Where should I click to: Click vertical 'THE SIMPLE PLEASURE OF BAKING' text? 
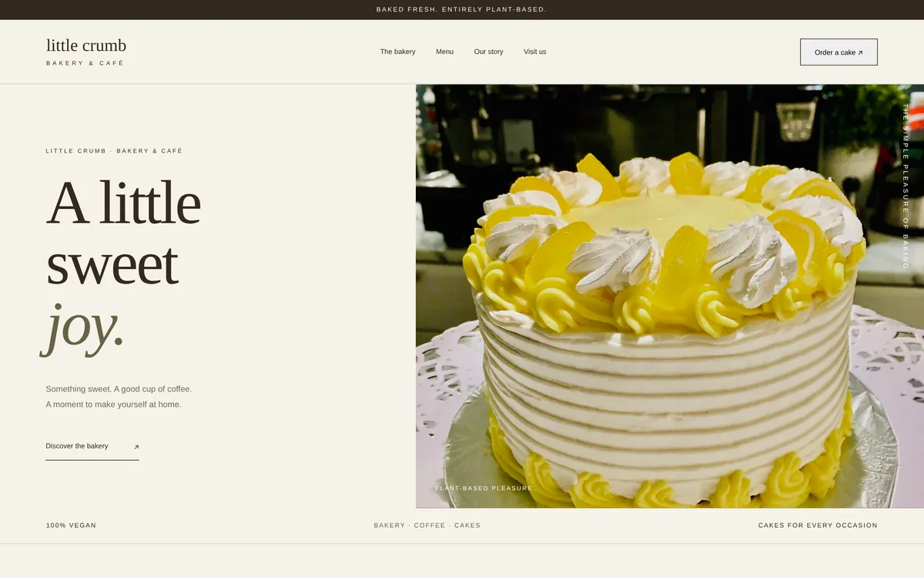[x=906, y=187]
